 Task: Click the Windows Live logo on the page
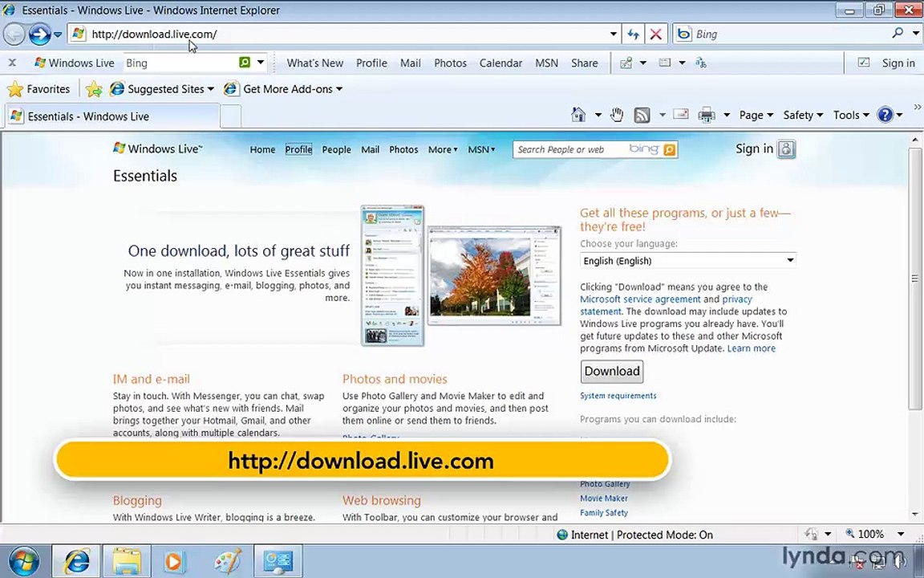click(157, 149)
